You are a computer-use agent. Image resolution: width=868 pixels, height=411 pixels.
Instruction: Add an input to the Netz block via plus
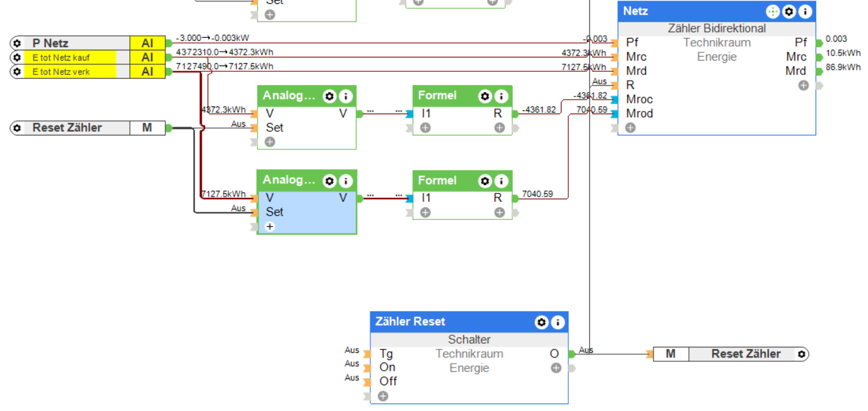630,128
